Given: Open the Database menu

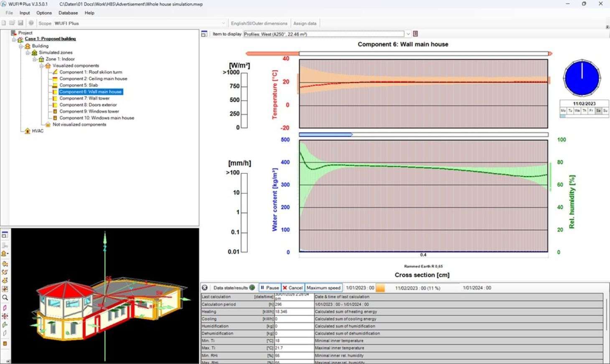Looking at the screenshot, I should (x=68, y=13).
